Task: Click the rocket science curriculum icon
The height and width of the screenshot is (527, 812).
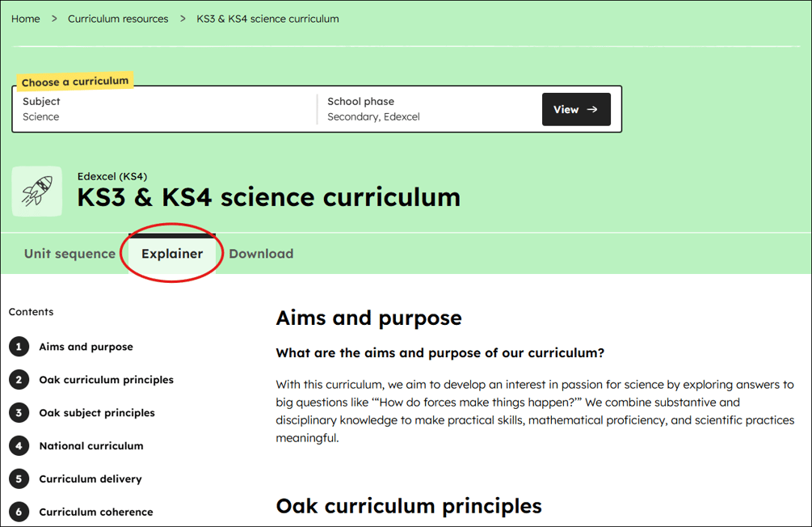Action: pos(36,192)
